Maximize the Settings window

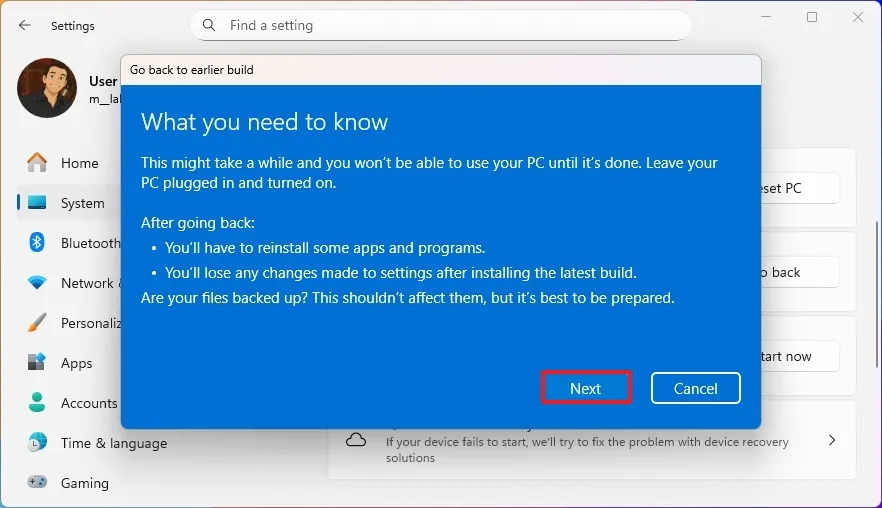tap(812, 17)
